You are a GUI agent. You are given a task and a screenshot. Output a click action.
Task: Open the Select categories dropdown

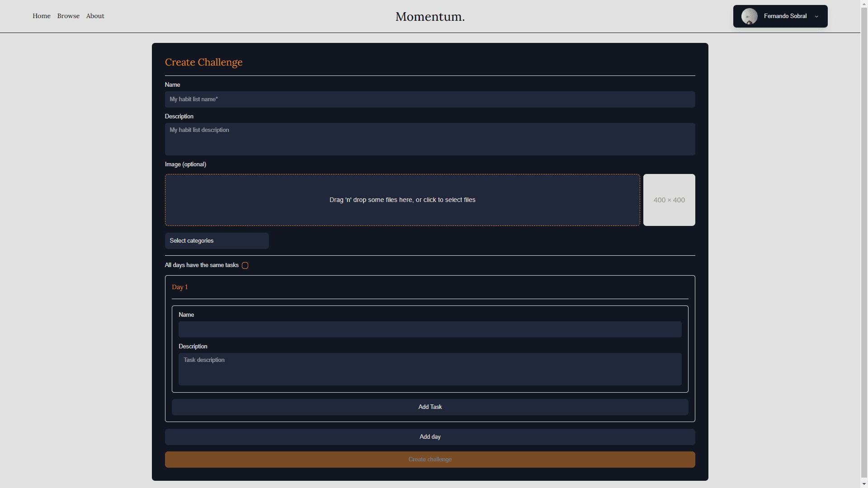point(217,241)
